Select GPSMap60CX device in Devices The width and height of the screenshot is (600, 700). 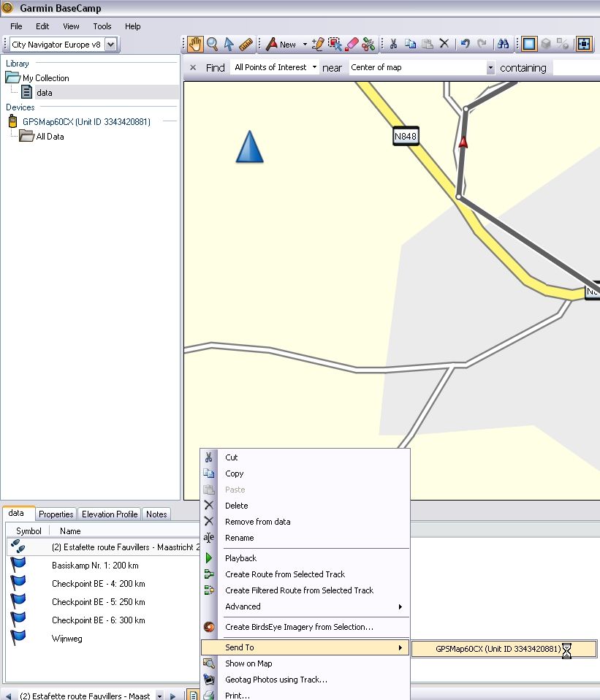click(86, 122)
